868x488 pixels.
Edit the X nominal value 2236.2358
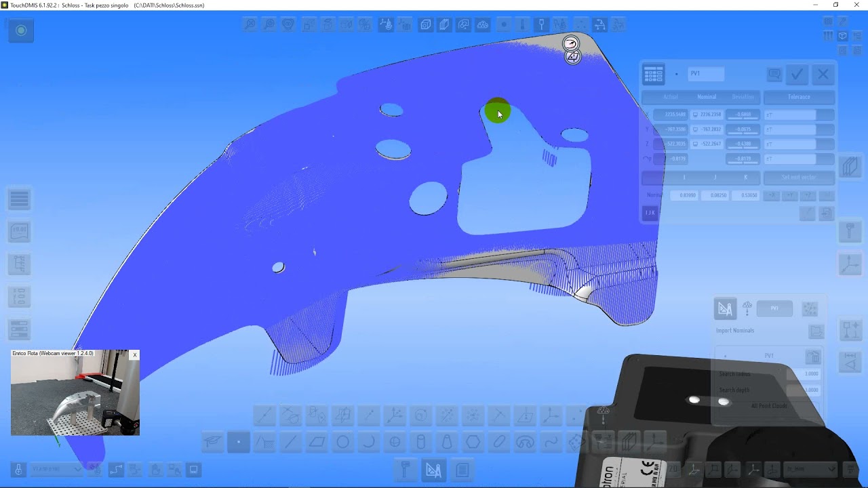pos(707,115)
